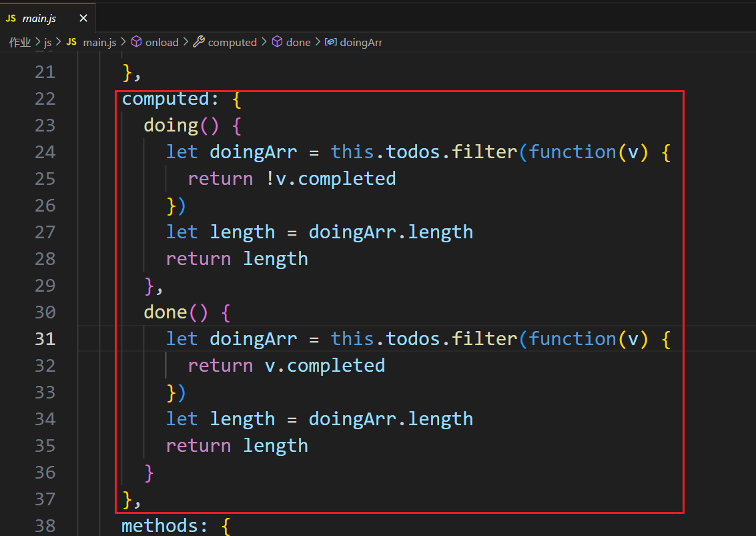Click 'this' keyword on line 31

[352, 339]
